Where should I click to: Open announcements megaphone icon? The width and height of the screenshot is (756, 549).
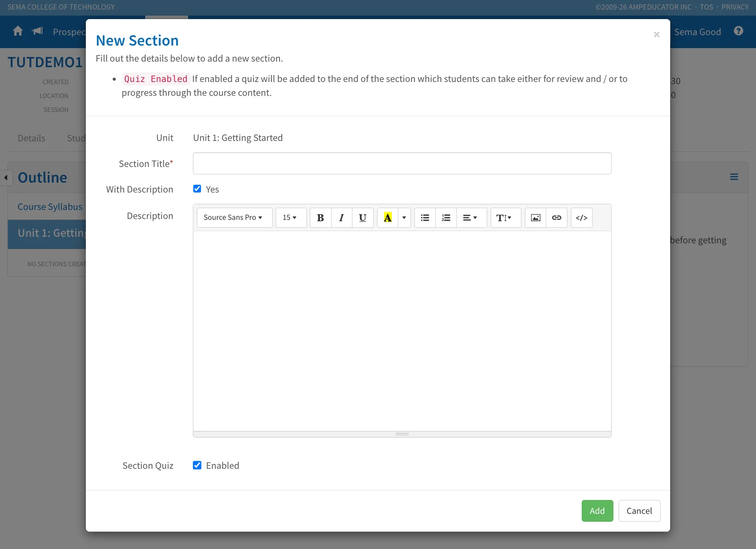click(38, 31)
